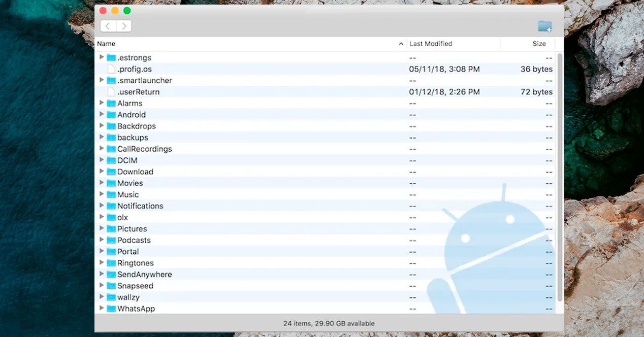Create a new folder with toolbar icon
This screenshot has height=337, width=644.
click(x=545, y=26)
